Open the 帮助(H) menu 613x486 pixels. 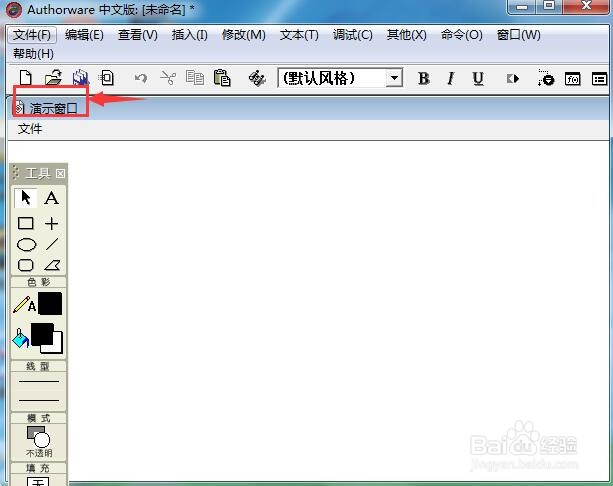33,54
